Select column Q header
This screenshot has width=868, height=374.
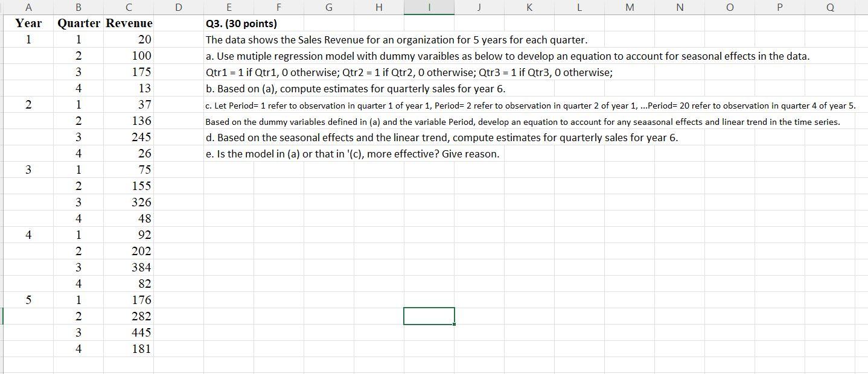point(830,7)
